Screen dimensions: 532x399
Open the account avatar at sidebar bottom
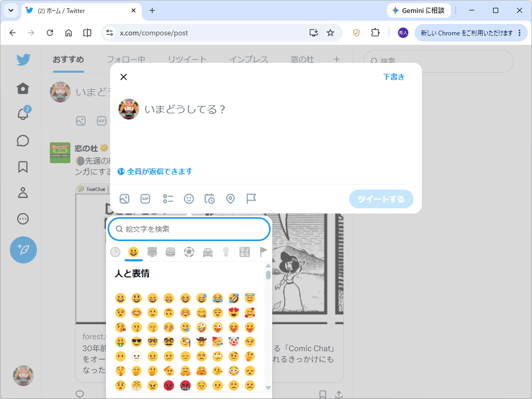[23, 376]
